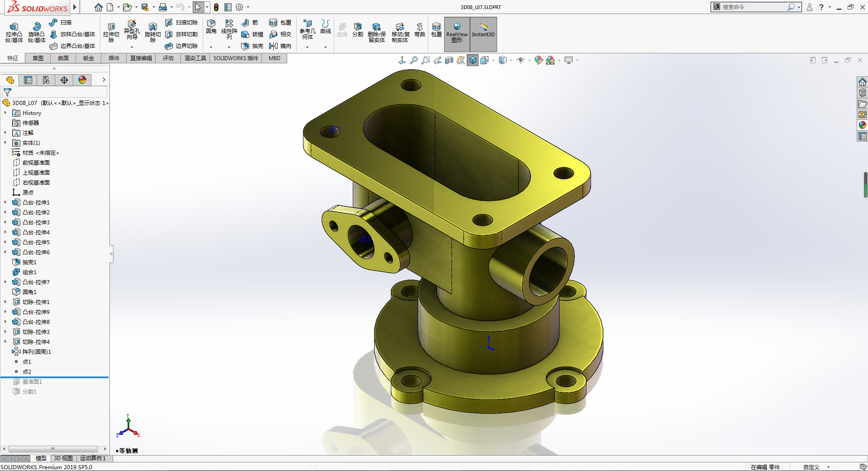Expand the 凸台-拉伸1 feature

(x=5, y=202)
